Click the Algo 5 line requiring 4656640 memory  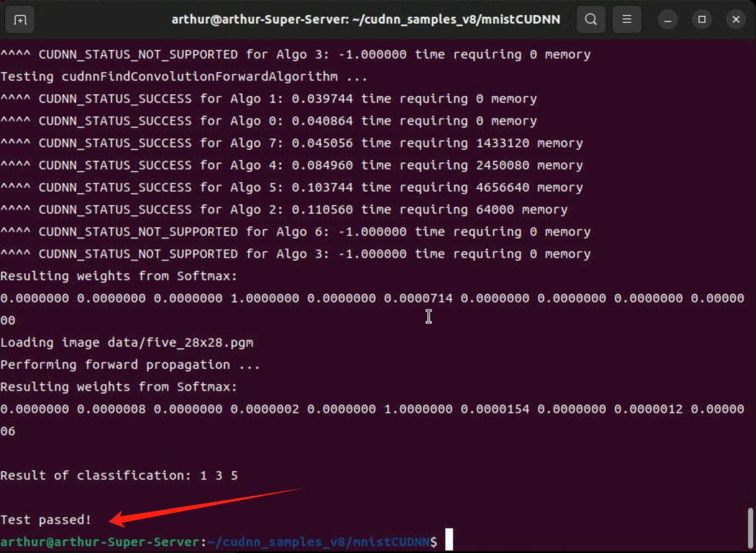click(292, 188)
